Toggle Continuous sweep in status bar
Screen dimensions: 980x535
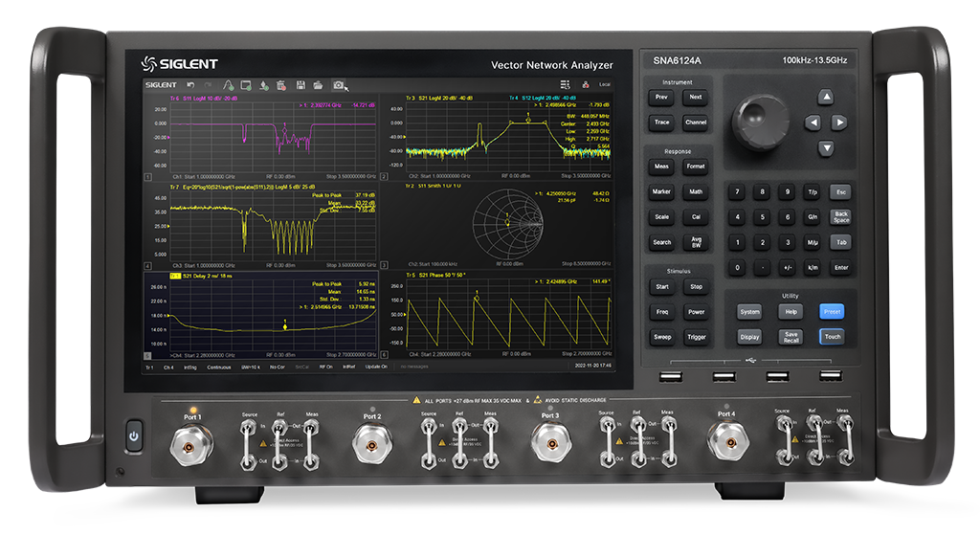click(219, 367)
